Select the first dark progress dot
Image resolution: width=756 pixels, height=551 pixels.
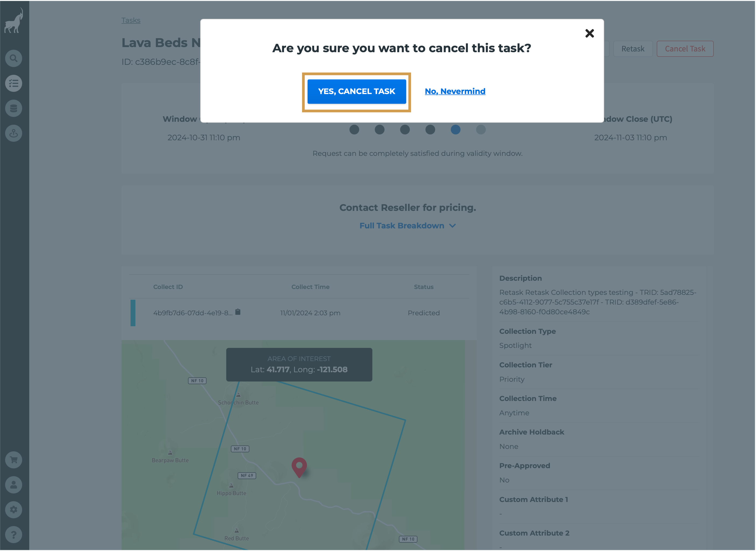(x=354, y=130)
